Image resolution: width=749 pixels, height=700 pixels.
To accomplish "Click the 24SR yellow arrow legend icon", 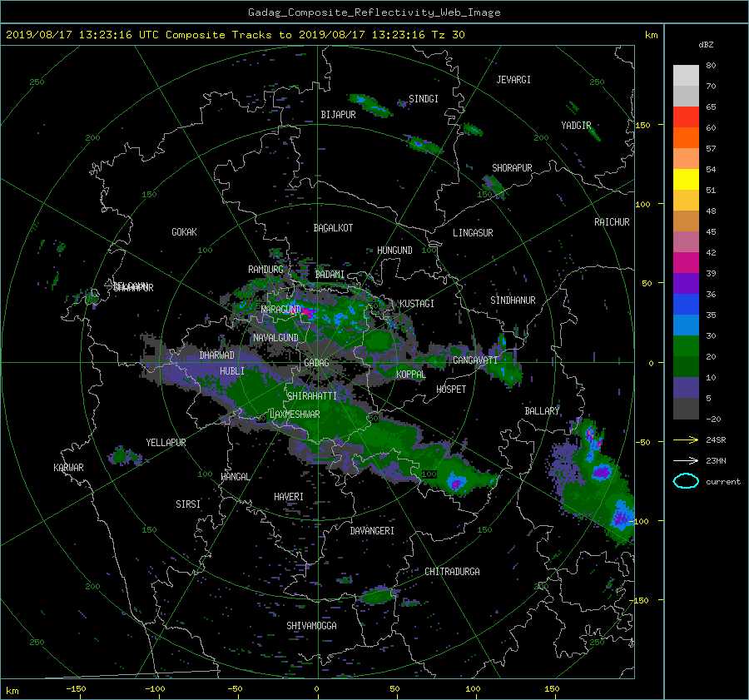I will (686, 439).
